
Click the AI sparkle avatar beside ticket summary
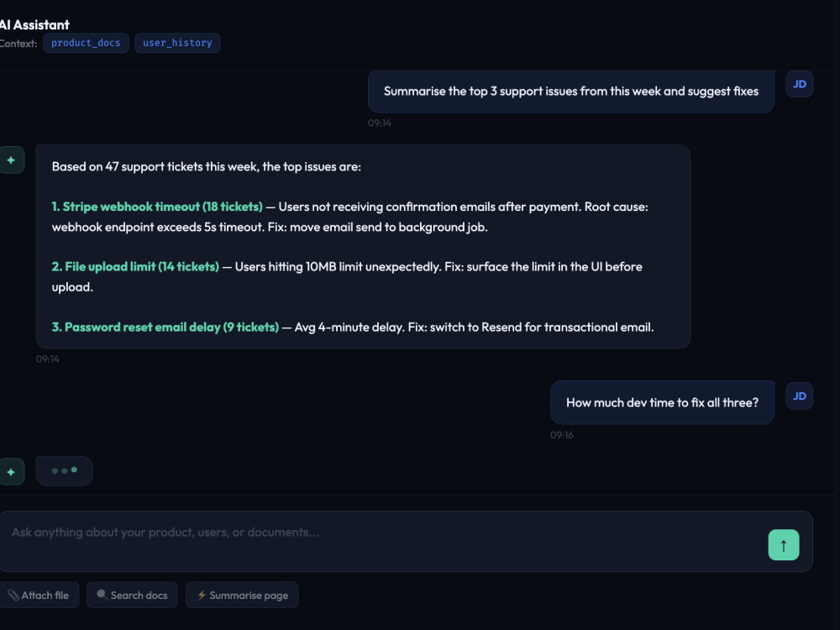pos(11,160)
